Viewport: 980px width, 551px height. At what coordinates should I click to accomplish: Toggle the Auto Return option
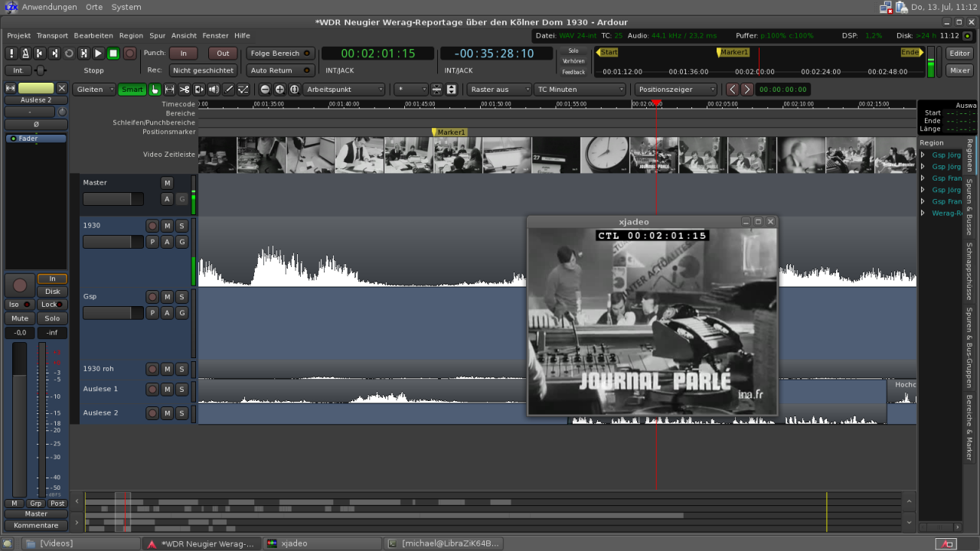(280, 70)
